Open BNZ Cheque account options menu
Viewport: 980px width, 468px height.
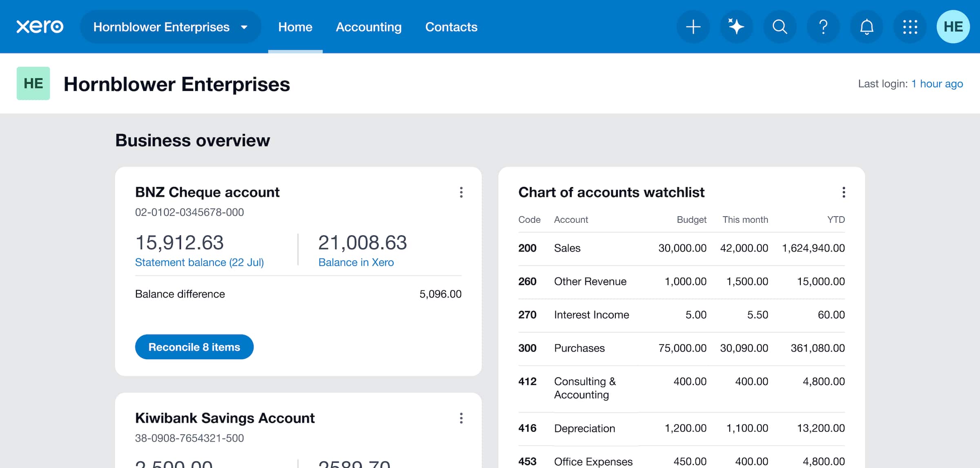[x=461, y=192]
